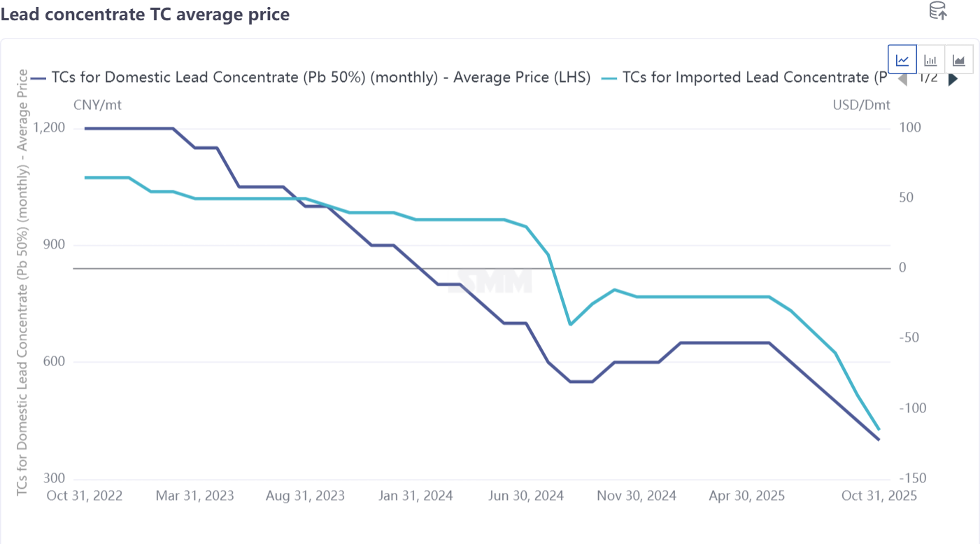Image resolution: width=980 pixels, height=544 pixels.
Task: Click the SMM watermark in the chart
Action: click(x=495, y=281)
